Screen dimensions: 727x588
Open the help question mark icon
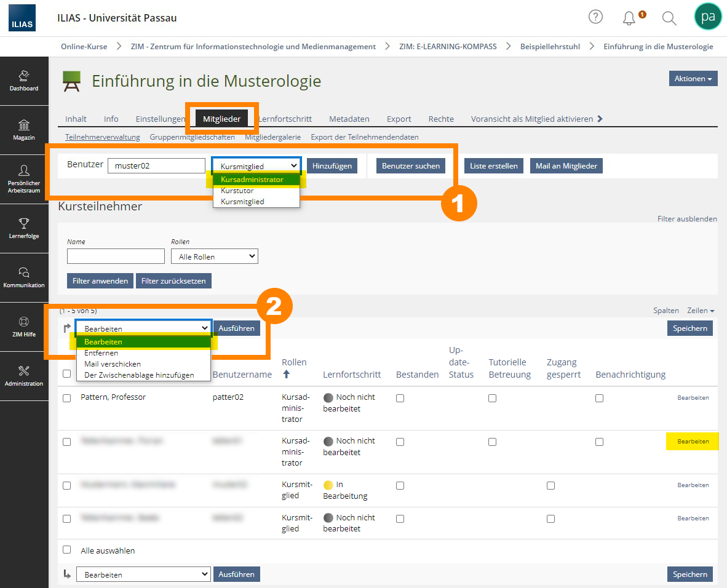tap(595, 17)
